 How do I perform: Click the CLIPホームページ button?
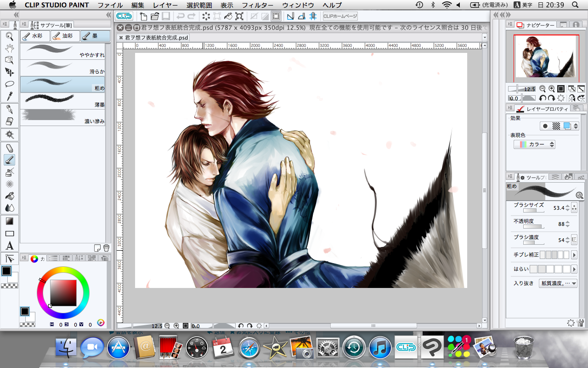tap(340, 17)
